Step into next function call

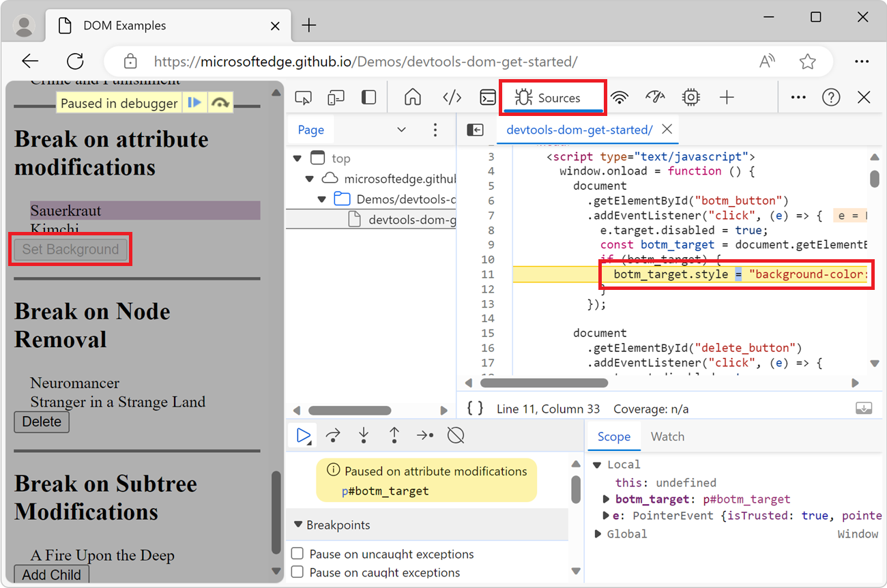coord(364,435)
